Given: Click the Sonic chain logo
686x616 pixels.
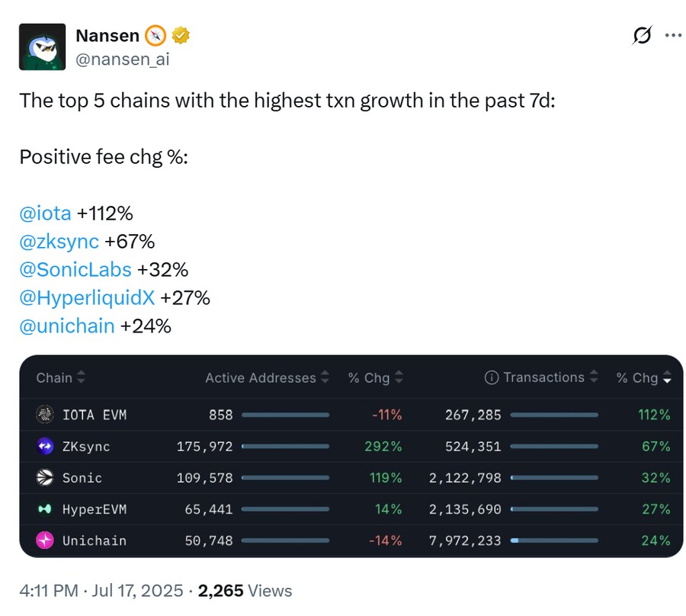Looking at the screenshot, I should click(x=46, y=477).
